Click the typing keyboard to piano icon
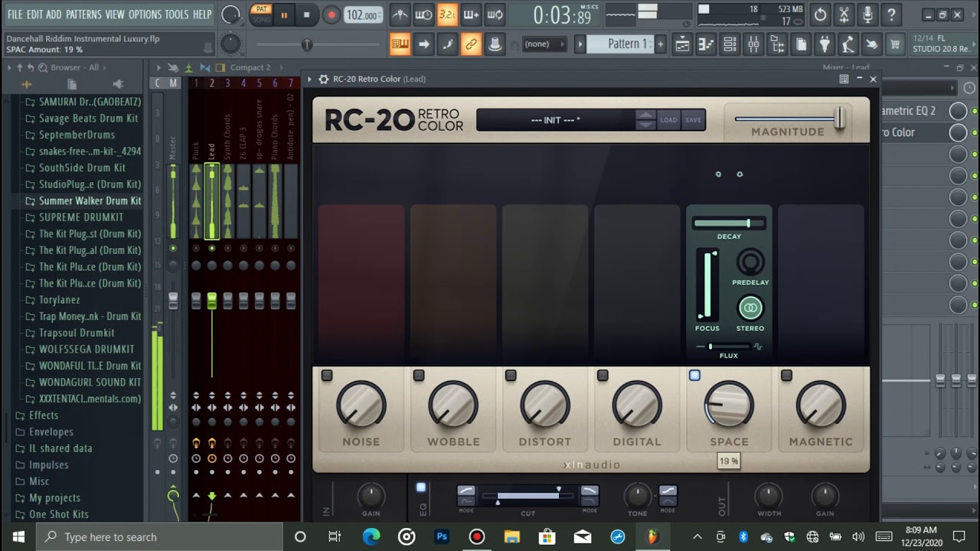 (400, 44)
